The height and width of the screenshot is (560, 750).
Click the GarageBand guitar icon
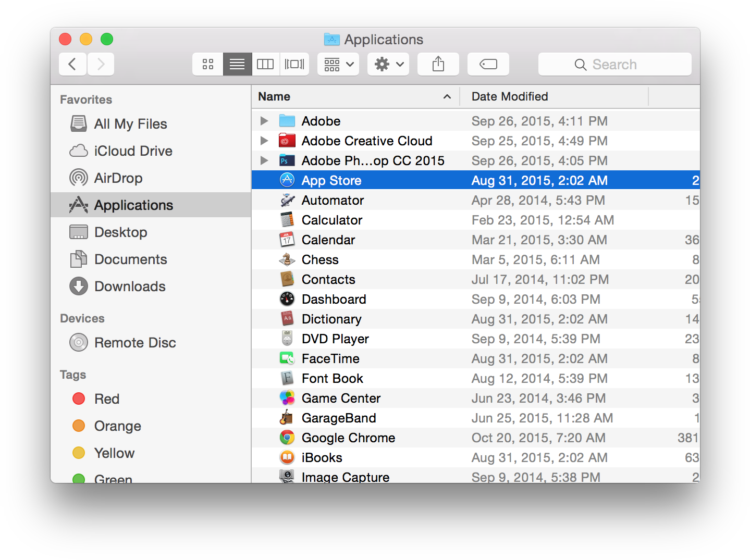click(287, 417)
